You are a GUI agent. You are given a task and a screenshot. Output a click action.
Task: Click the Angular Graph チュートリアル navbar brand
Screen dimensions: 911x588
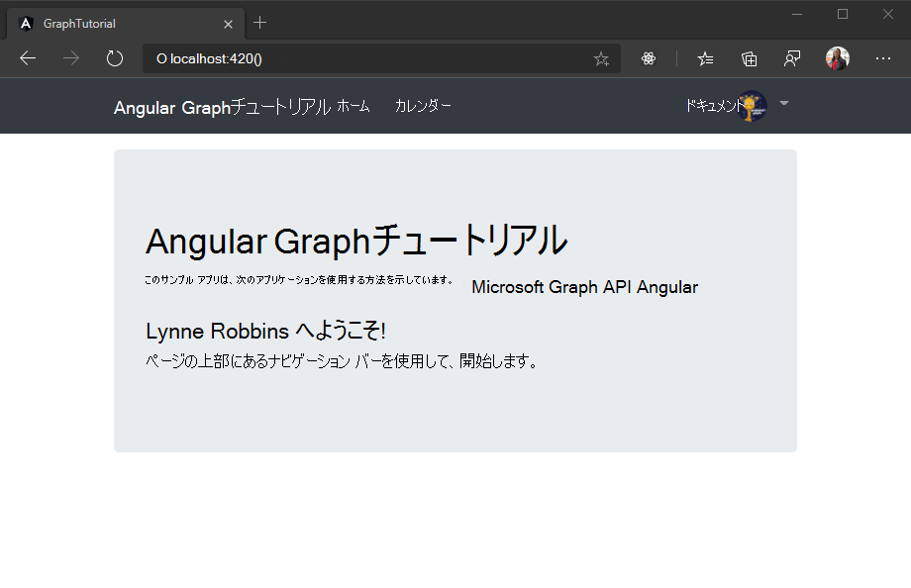coord(222,107)
